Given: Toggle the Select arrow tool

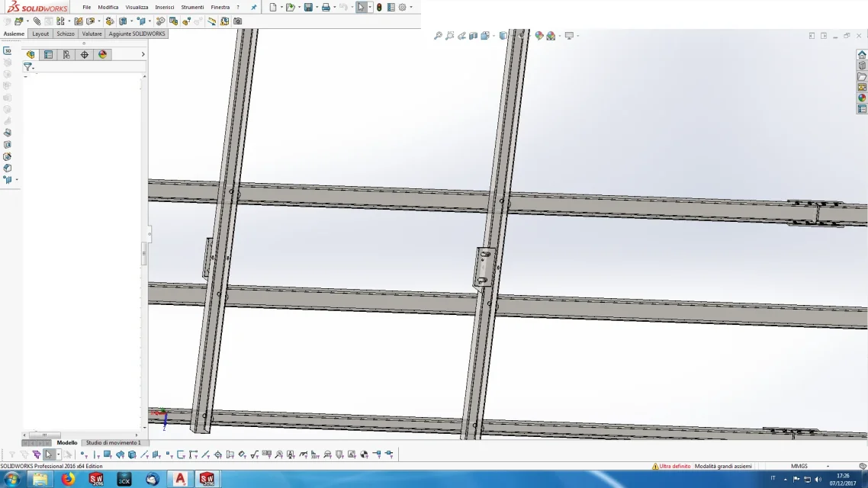Looking at the screenshot, I should pos(361,7).
